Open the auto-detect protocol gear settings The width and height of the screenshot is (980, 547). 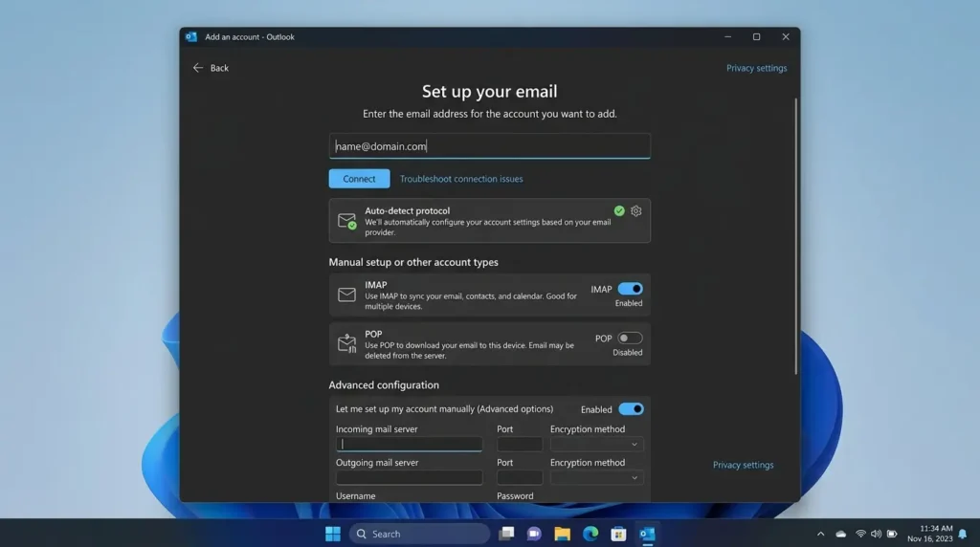tap(635, 211)
